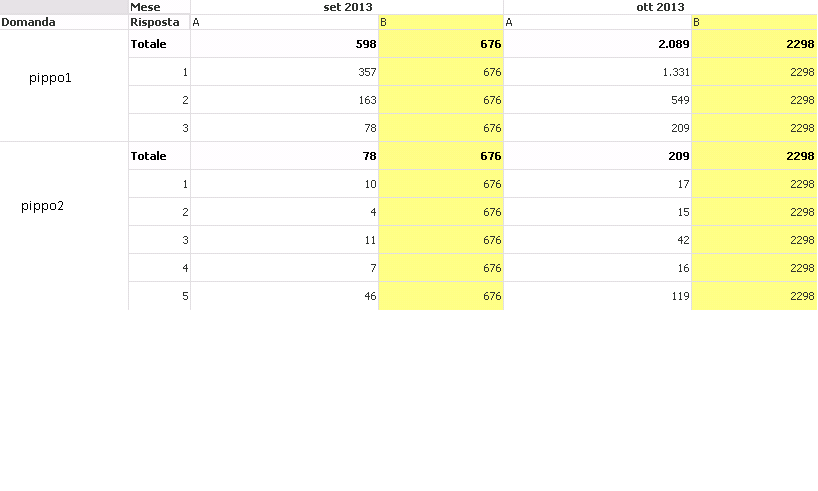Click the Totale label for pippo2

[x=149, y=156]
